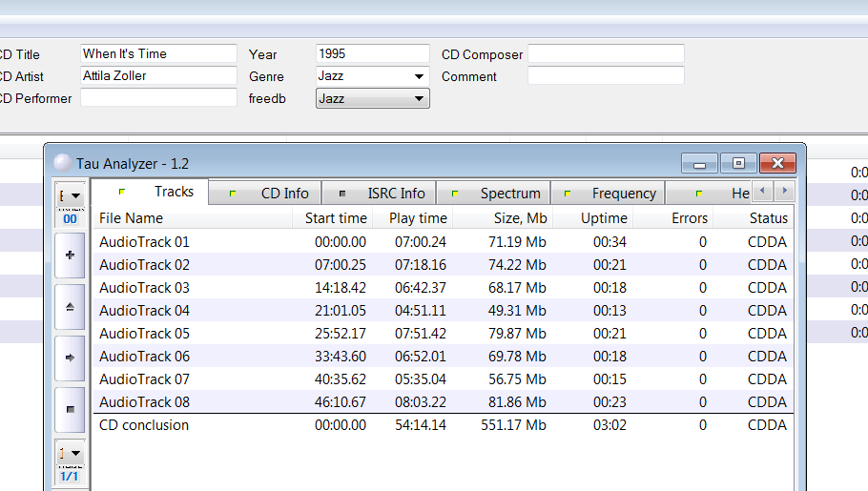This screenshot has width=868, height=491.
Task: Select the AudioTrack 01 row
Action: (x=444, y=242)
